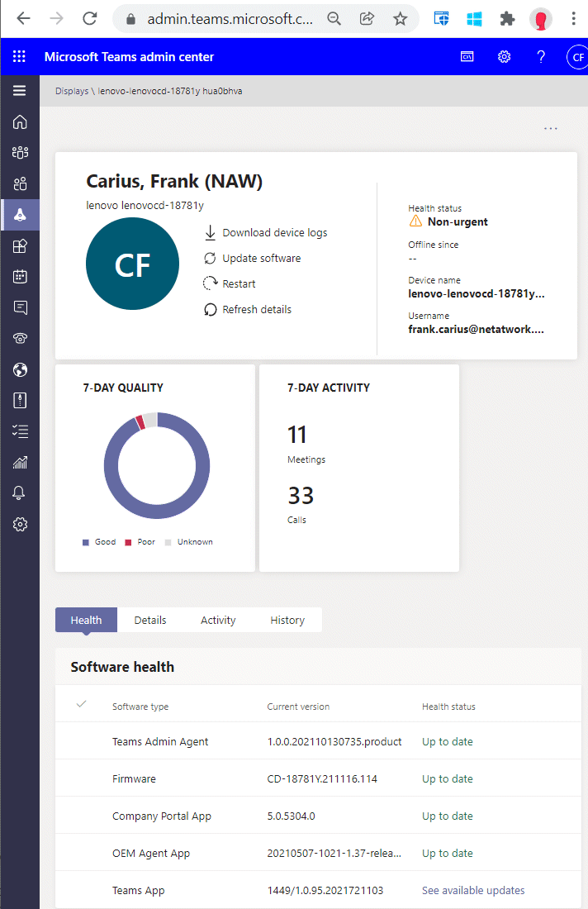Open Analytics & reports sidebar icon

[20, 462]
